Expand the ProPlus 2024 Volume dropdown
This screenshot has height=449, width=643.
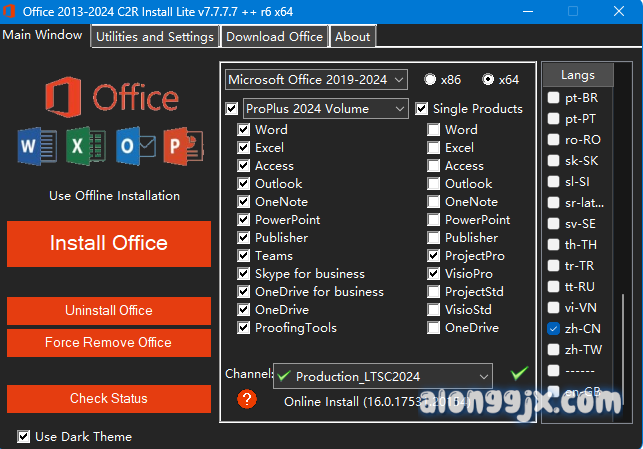pyautogui.click(x=325, y=108)
